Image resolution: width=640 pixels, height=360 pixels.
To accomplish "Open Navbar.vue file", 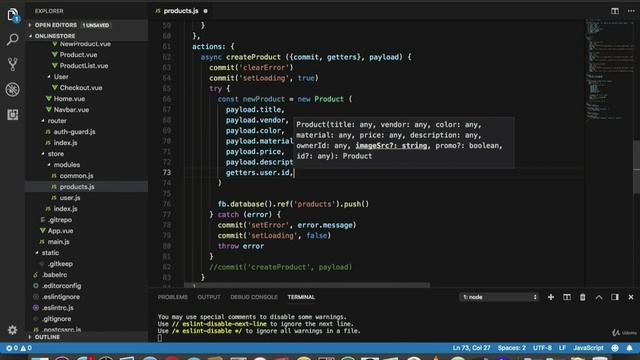I will (71, 110).
